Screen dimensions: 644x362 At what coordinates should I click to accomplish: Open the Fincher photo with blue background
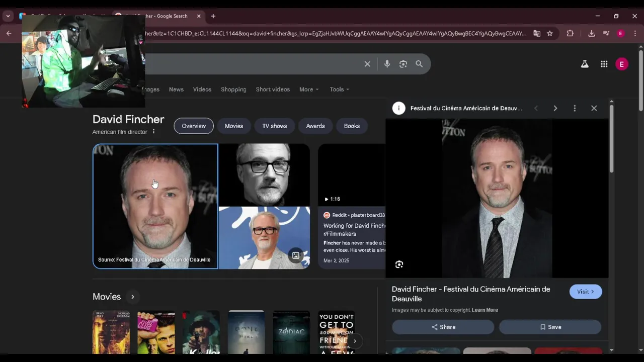pos(264,237)
